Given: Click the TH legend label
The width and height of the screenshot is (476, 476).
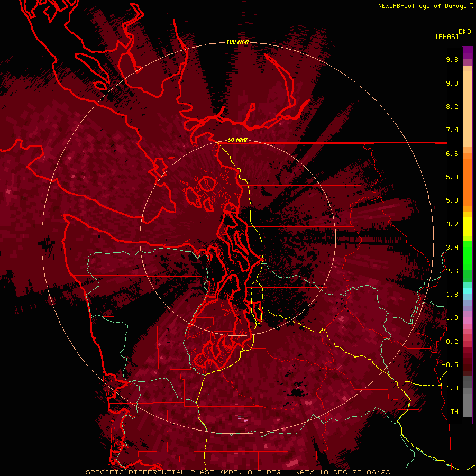Looking at the screenshot, I should point(454,412).
